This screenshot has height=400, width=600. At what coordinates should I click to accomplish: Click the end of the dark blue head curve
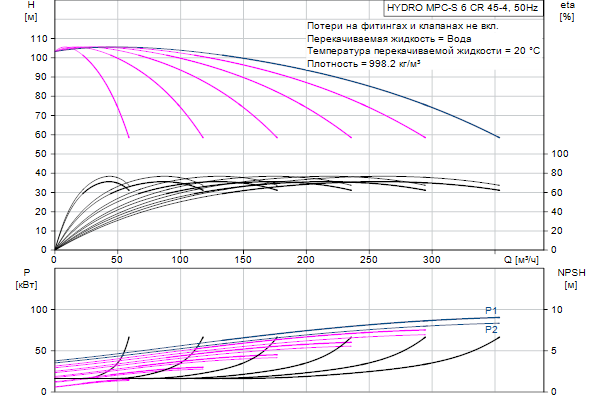tap(499, 137)
